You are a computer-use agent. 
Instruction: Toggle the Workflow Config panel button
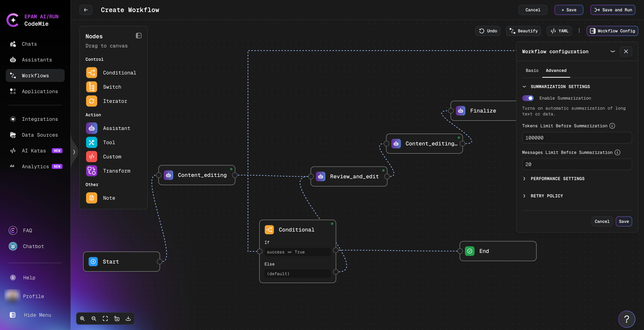pyautogui.click(x=612, y=31)
